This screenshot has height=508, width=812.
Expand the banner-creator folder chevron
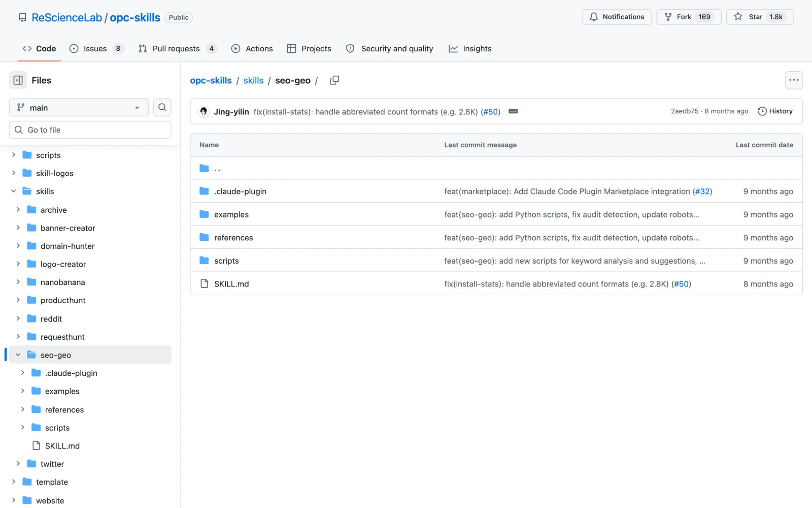coord(18,228)
